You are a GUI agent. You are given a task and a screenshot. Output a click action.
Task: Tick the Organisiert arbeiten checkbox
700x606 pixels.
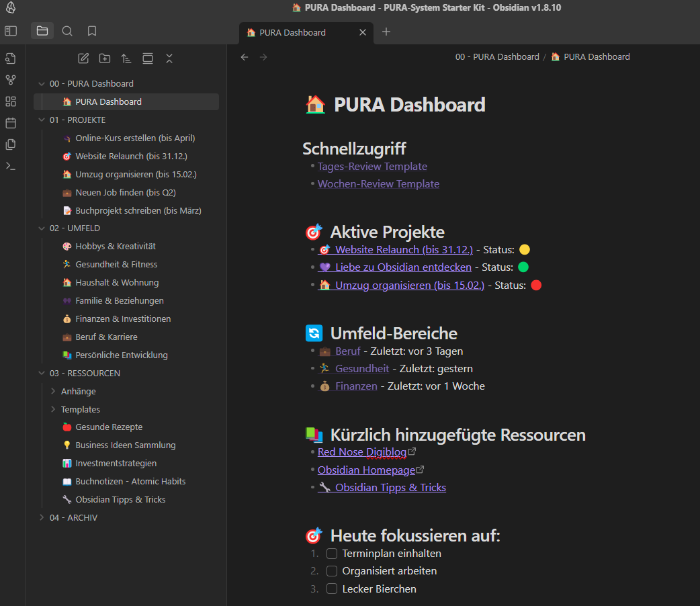[332, 571]
